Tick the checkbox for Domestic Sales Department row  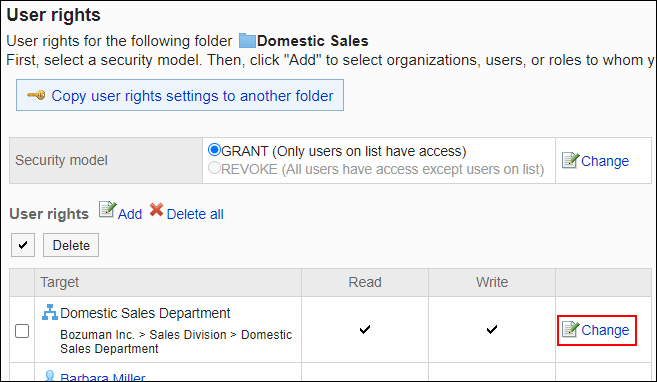point(22,331)
